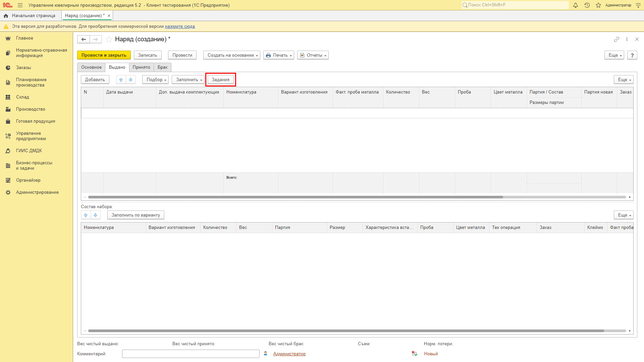Click the Тех операция column header
This screenshot has width=644, height=362.
click(513, 228)
